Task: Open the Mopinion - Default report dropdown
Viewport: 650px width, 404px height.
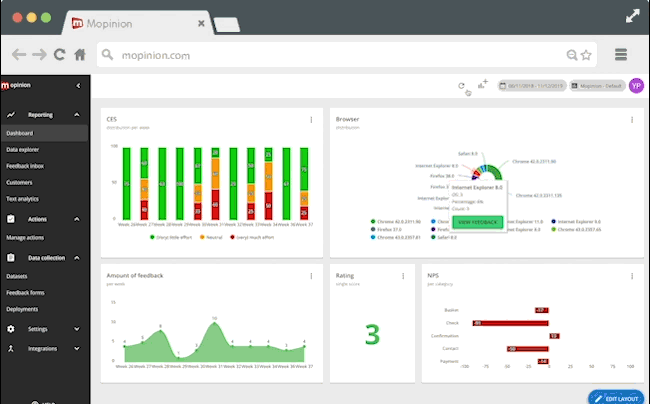Action: (597, 87)
